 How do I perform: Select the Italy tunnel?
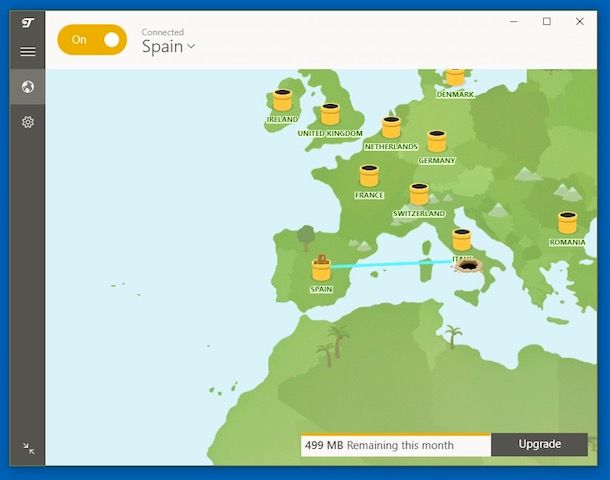click(462, 240)
